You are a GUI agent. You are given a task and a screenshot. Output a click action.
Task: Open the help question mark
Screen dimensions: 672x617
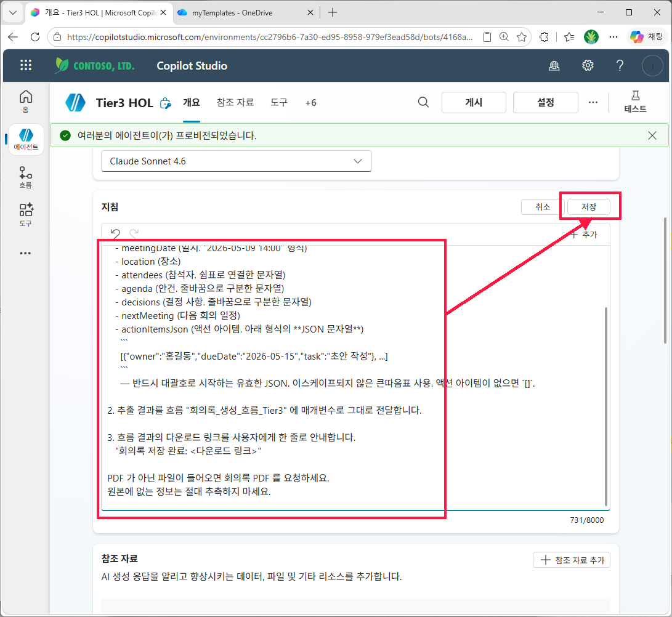pos(620,65)
